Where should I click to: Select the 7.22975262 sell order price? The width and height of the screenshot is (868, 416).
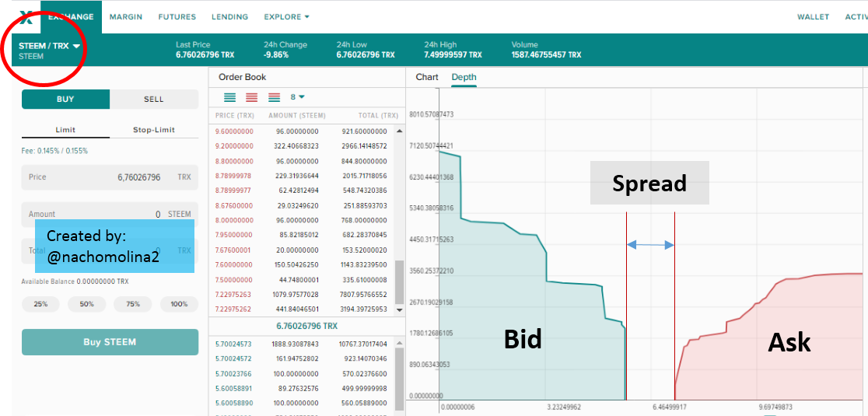coord(234,309)
